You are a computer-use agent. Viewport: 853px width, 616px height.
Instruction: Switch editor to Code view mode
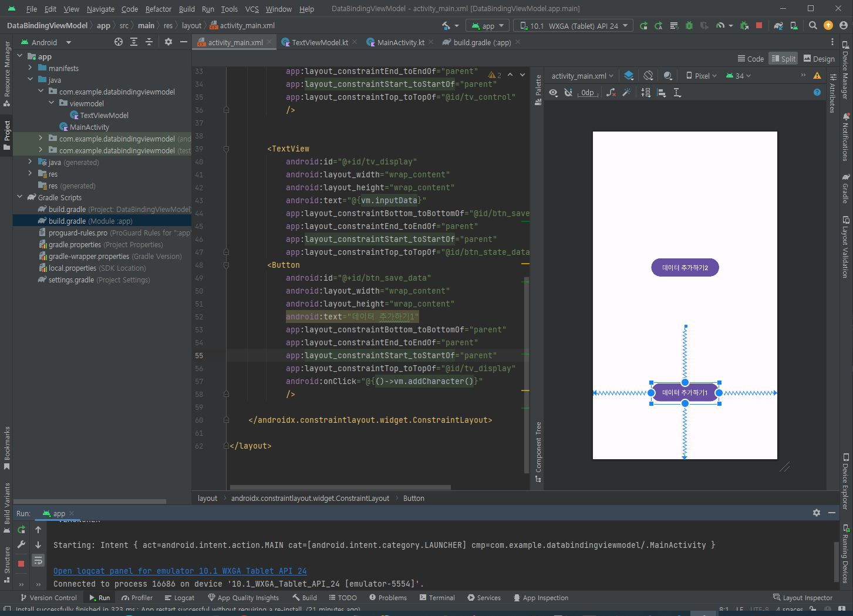(751, 59)
